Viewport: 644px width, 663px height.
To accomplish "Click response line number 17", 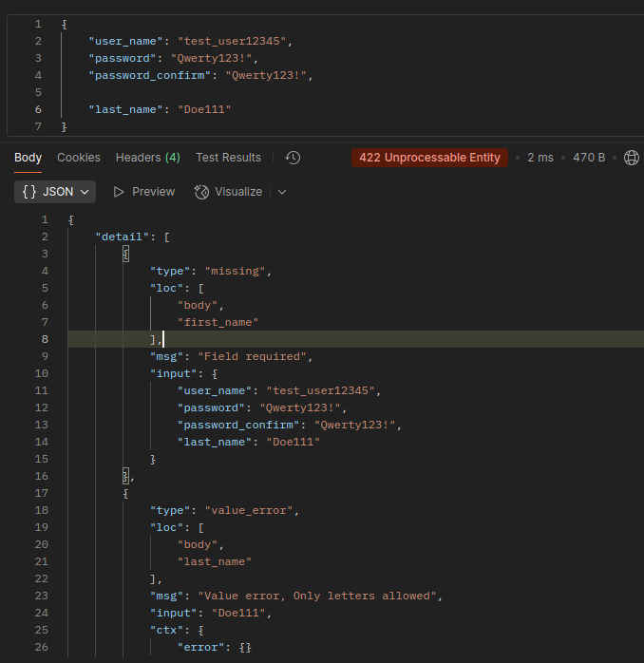I will coord(42,493).
